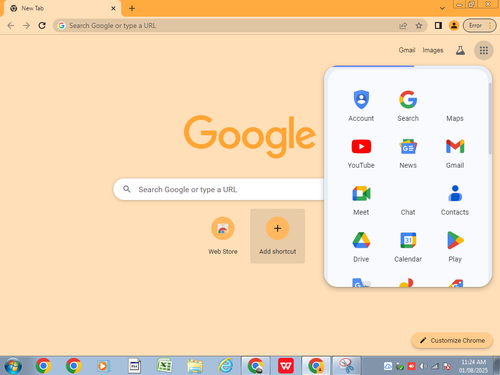Screen dimensions: 500x375
Task: Open Excel from the taskbar
Action: coord(164,366)
